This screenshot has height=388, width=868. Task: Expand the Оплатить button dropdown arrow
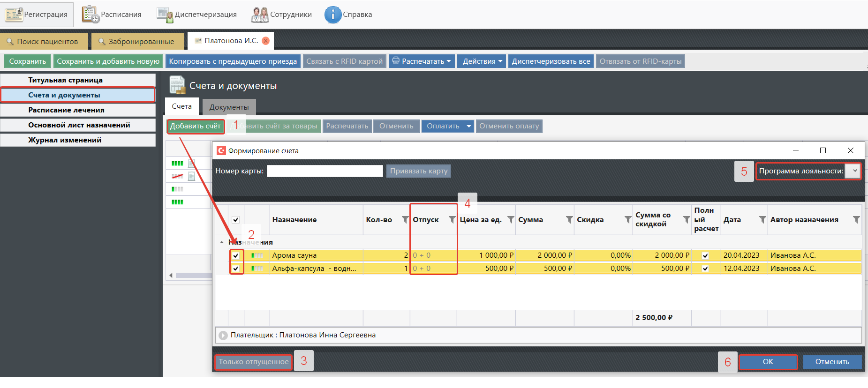tap(468, 126)
